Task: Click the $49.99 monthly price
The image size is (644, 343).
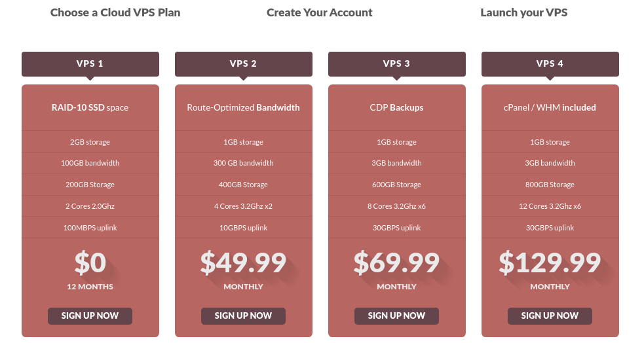Action: (244, 263)
